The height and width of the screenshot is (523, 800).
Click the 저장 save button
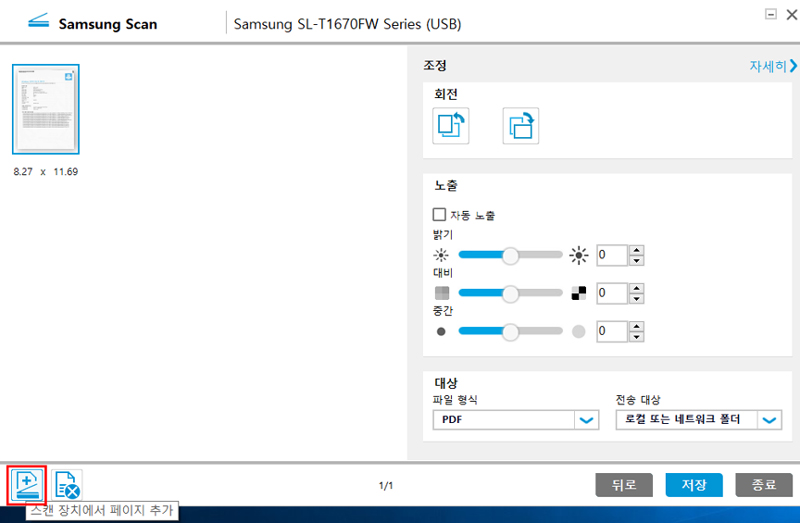pos(694,485)
